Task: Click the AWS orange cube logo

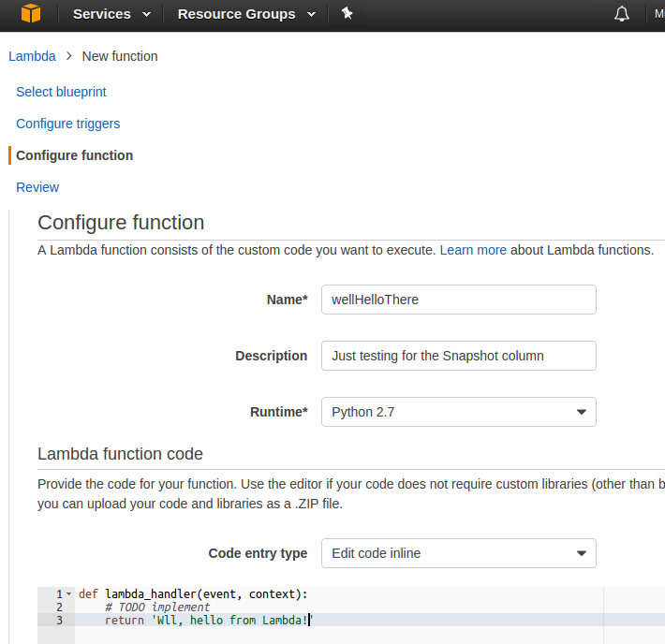Action: click(x=31, y=13)
